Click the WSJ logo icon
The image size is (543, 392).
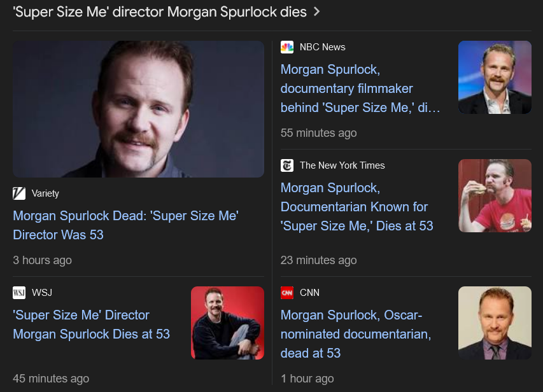click(x=19, y=293)
